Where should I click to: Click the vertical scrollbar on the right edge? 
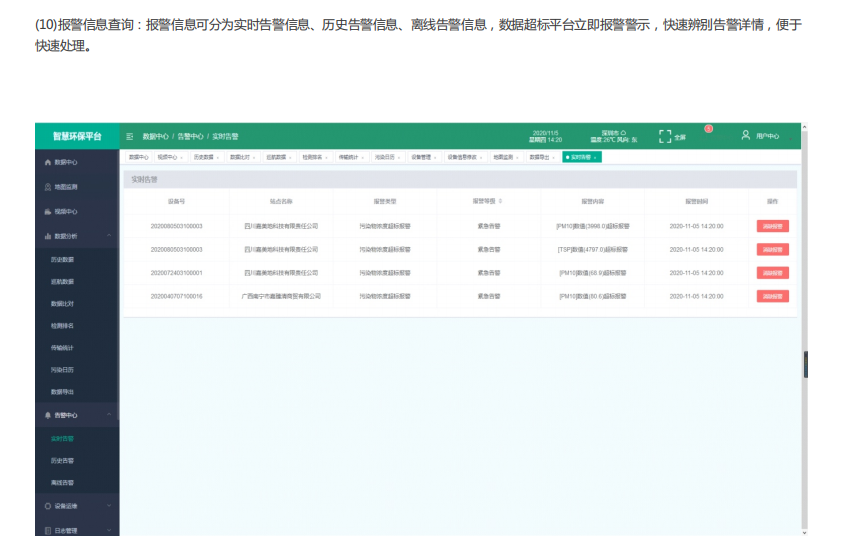[x=805, y=365]
